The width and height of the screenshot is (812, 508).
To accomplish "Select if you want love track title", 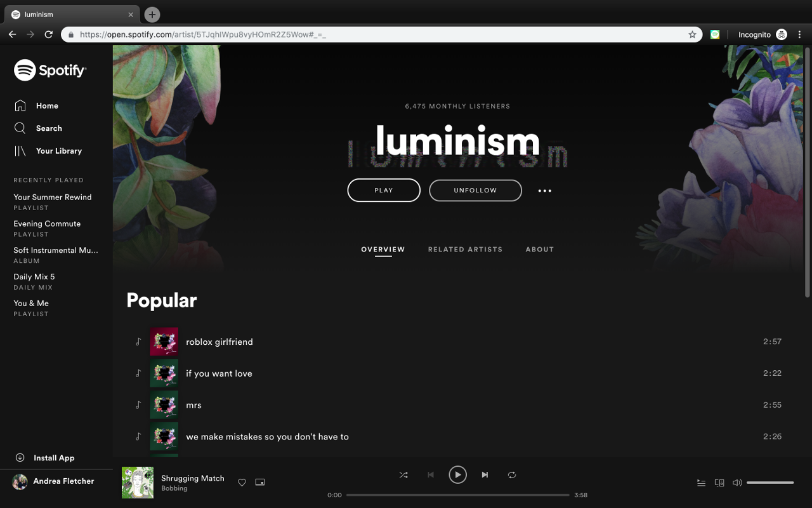I will [x=219, y=373].
